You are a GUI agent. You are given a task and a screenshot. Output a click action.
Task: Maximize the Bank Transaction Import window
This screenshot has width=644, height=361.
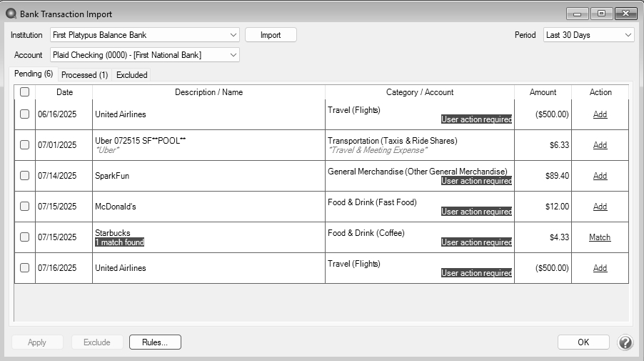pyautogui.click(x=602, y=14)
